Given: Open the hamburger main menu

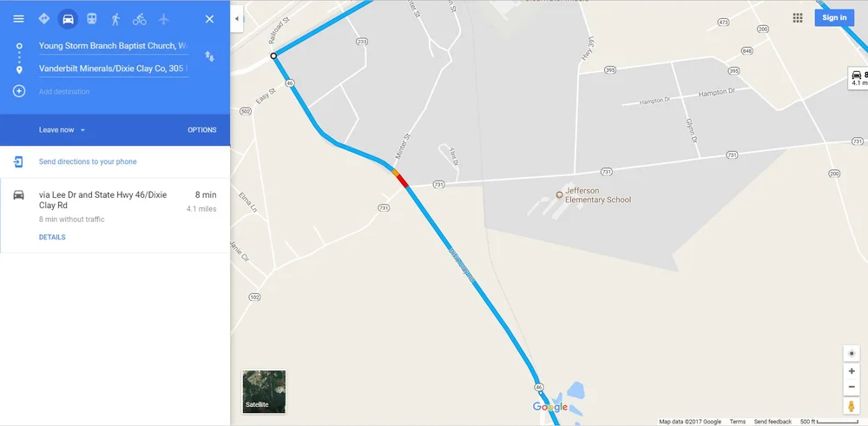Looking at the screenshot, I should [18, 19].
